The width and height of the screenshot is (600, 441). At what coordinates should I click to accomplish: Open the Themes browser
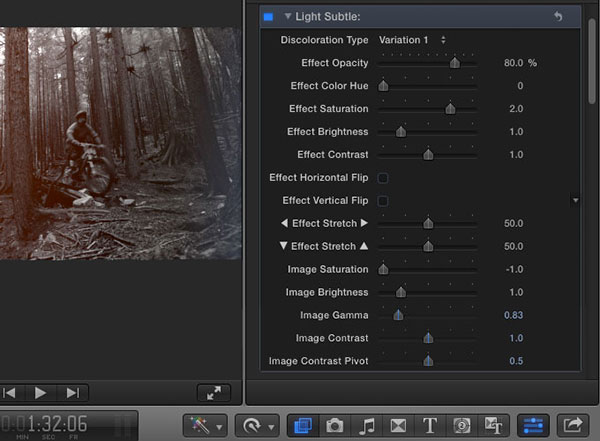click(x=493, y=425)
